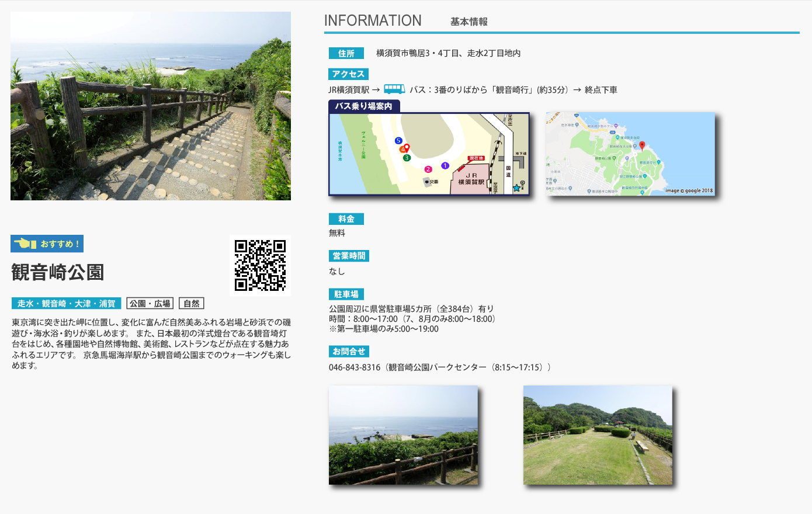Image resolution: width=812 pixels, height=514 pixels.
Task: Click bus stop number 5 marker
Action: (398, 141)
